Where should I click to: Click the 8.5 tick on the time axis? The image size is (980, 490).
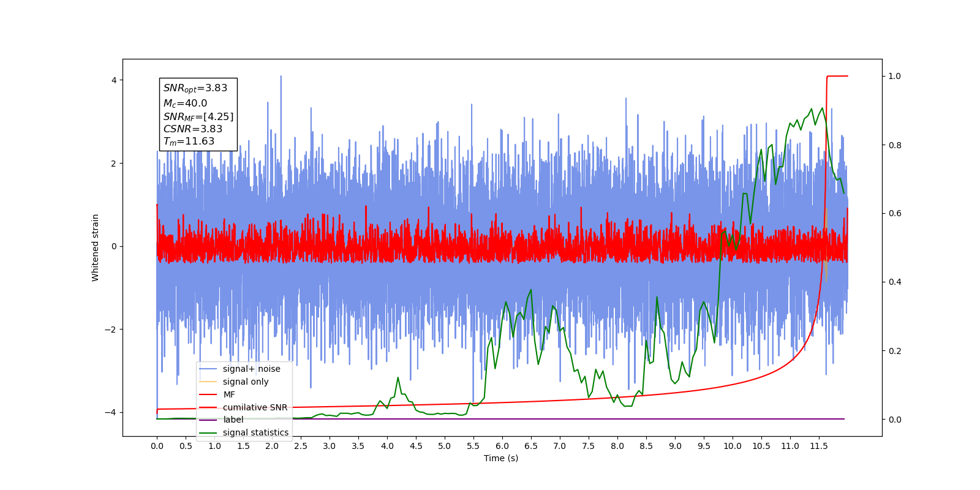click(x=646, y=446)
